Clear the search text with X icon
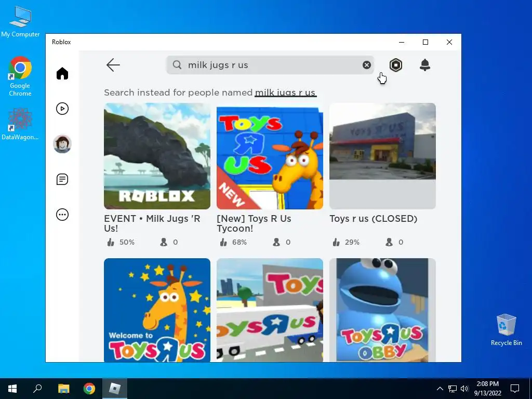The image size is (532, 399). (x=366, y=65)
